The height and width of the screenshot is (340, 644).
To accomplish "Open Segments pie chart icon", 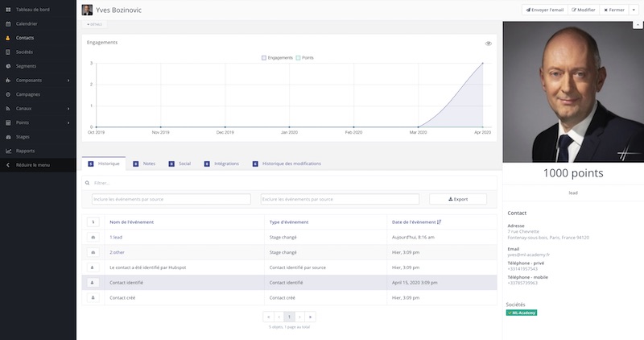I will point(8,66).
